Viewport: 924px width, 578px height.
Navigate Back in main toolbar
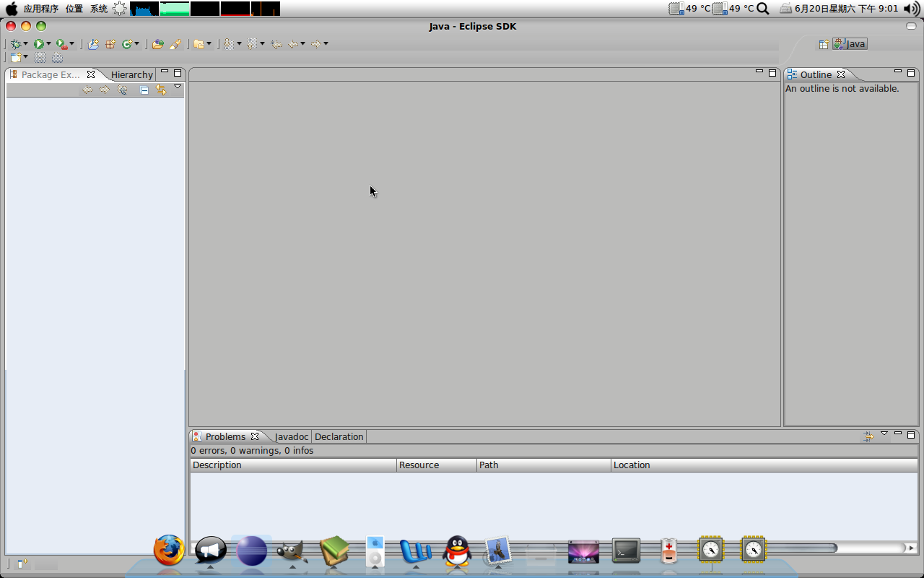click(293, 44)
